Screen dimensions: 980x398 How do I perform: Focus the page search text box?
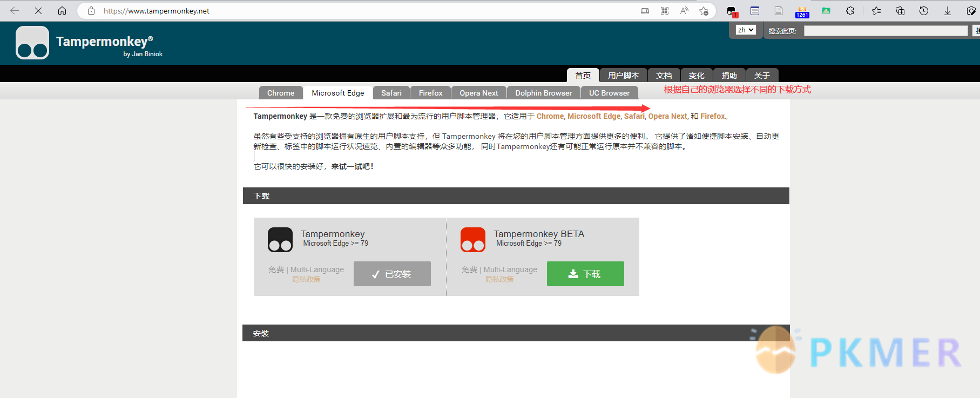click(886, 31)
